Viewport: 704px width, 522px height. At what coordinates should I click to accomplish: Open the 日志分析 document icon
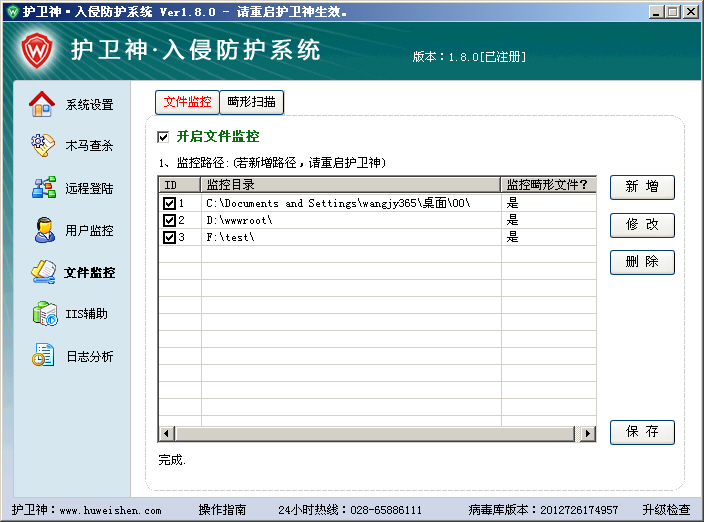point(43,355)
